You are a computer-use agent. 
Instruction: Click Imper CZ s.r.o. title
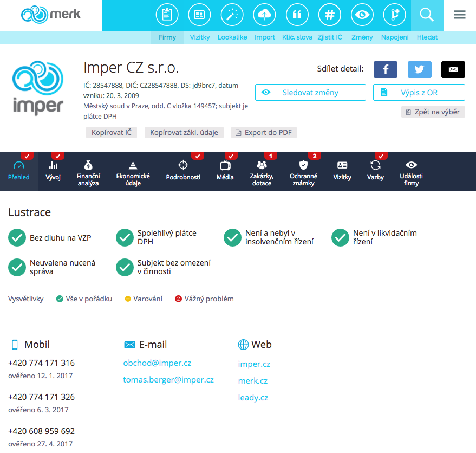(x=131, y=67)
